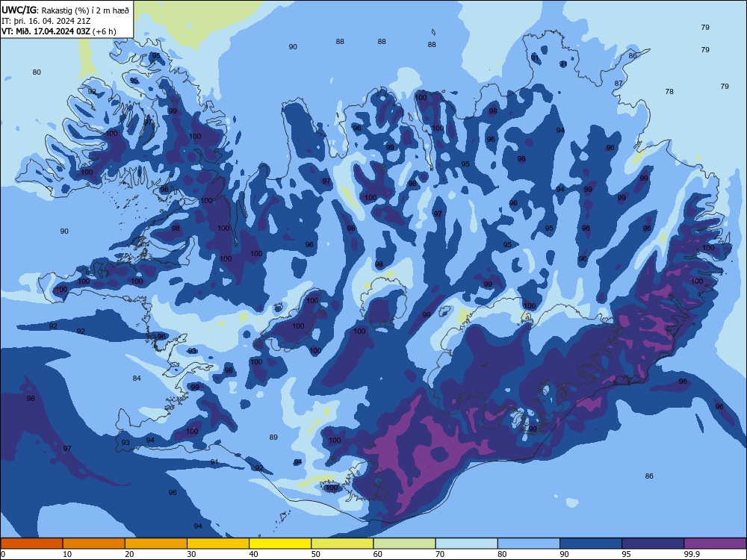Viewport: 747px width, 560px height.
Task: Click the indigo 95-99.9 legend swatch
Action: (x=653, y=544)
